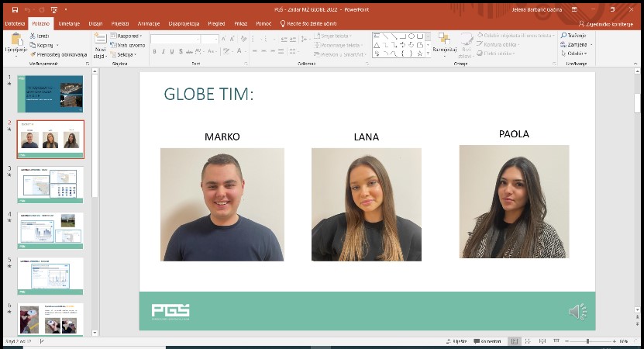Expand Raspored layout dropdown
The height and width of the screenshot is (349, 644).
[x=126, y=36]
